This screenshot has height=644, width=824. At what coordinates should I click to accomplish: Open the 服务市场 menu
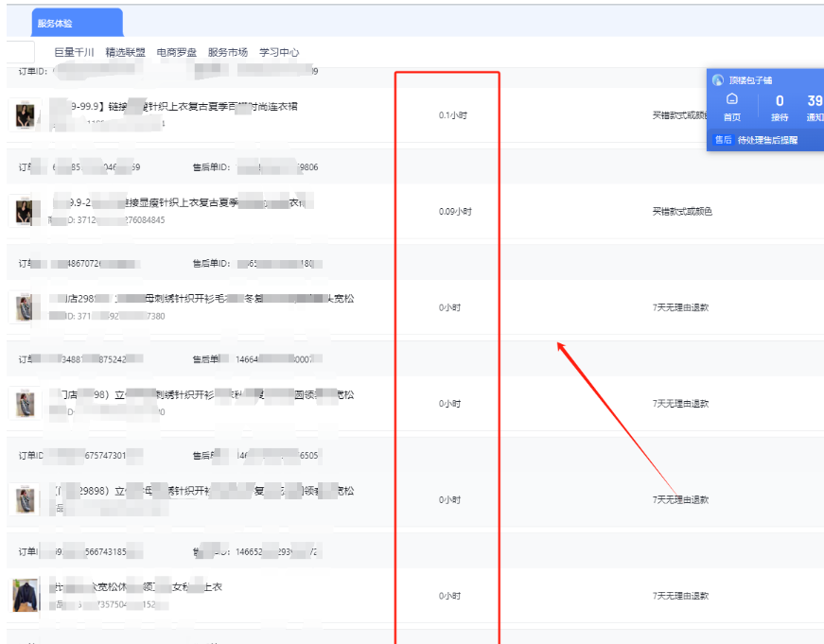click(x=229, y=52)
